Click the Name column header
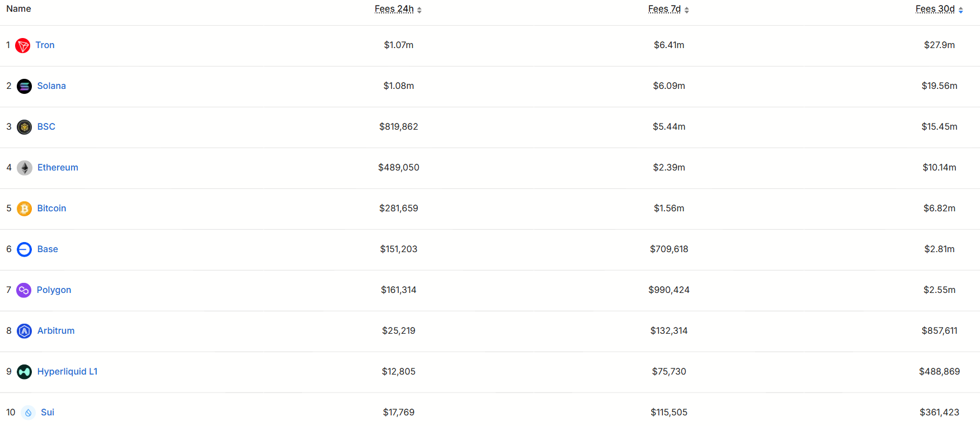This screenshot has height=426, width=980. (18, 9)
